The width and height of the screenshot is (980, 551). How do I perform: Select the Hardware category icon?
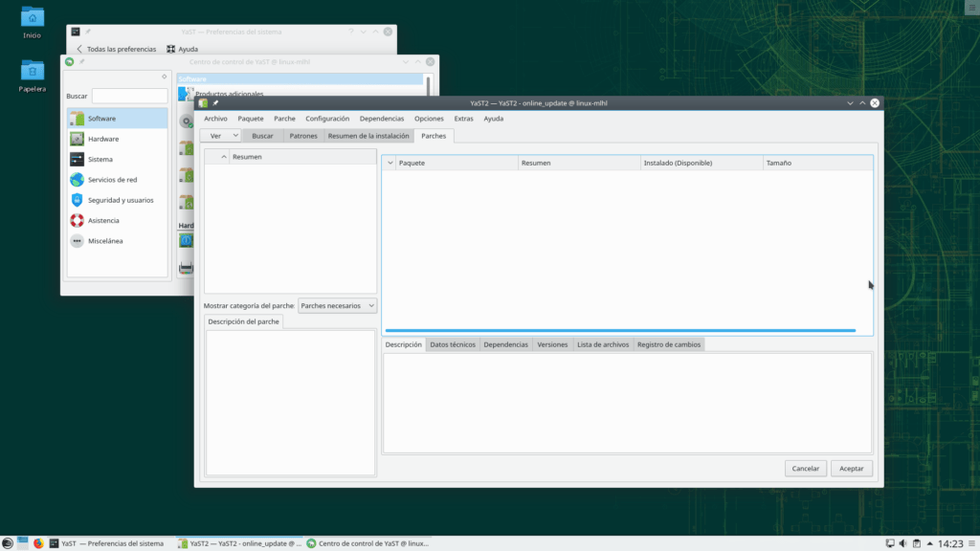(77, 139)
